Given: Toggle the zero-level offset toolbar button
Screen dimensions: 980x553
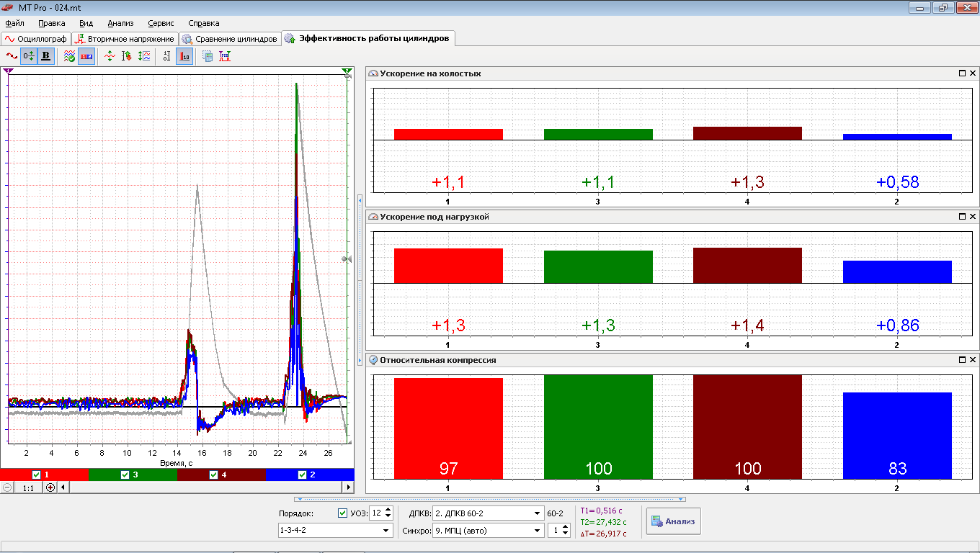Looking at the screenshot, I should coord(29,56).
